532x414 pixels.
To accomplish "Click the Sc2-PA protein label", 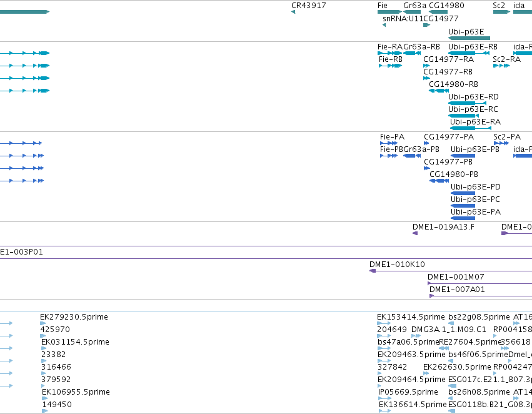I will tap(507, 137).
